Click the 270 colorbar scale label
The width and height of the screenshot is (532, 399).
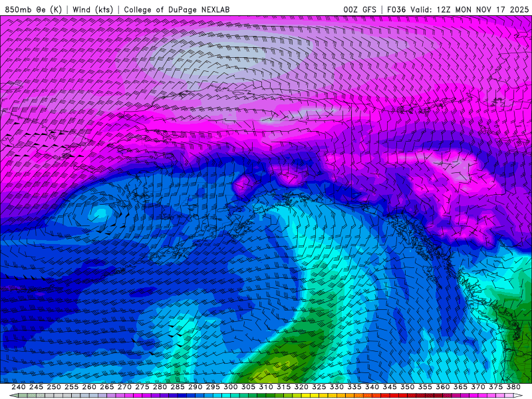click(x=124, y=387)
